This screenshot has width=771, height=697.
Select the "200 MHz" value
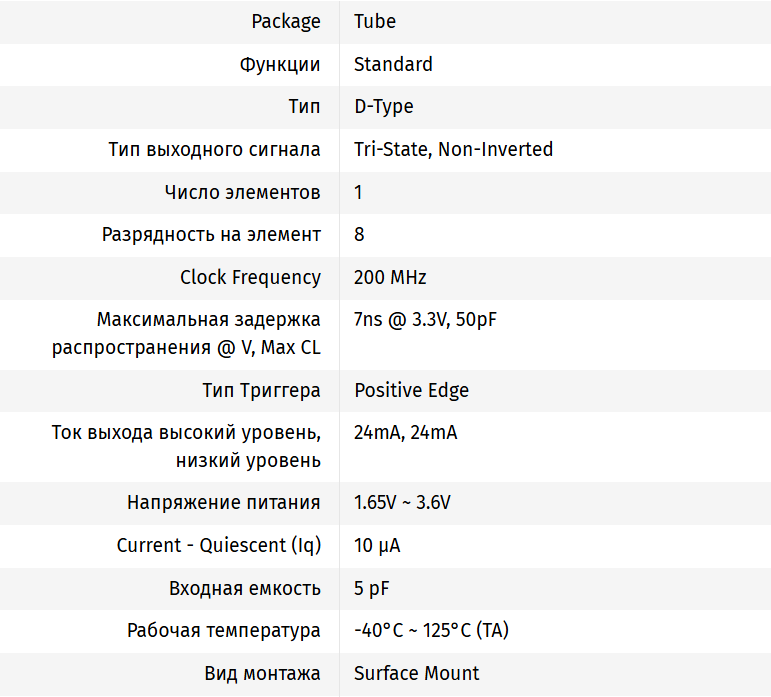coord(390,278)
